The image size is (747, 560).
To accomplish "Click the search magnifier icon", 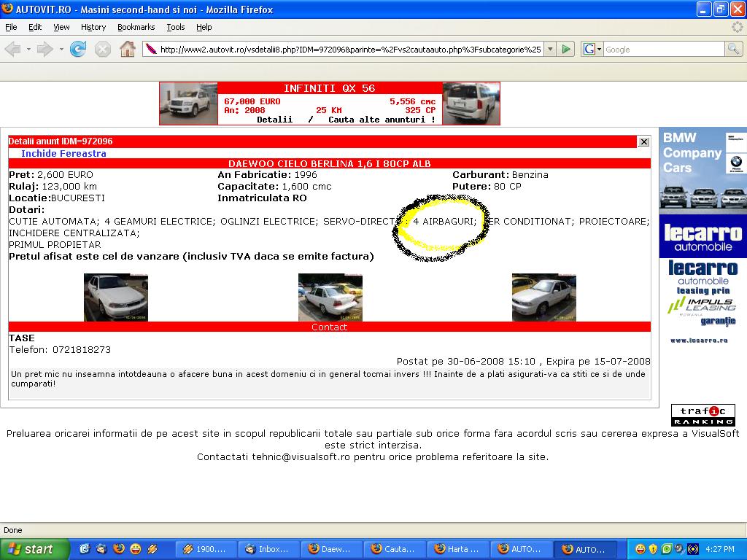I will [x=733, y=50].
